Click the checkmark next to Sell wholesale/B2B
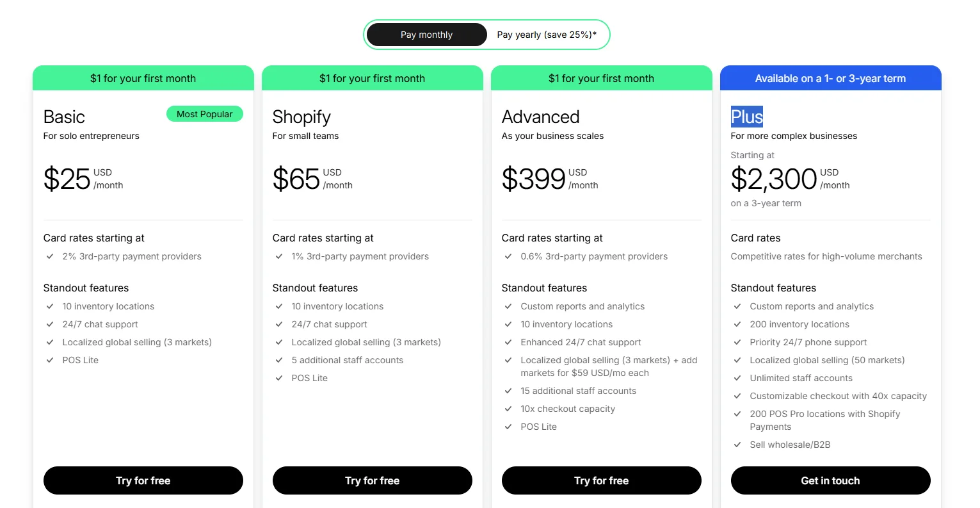 tap(737, 445)
